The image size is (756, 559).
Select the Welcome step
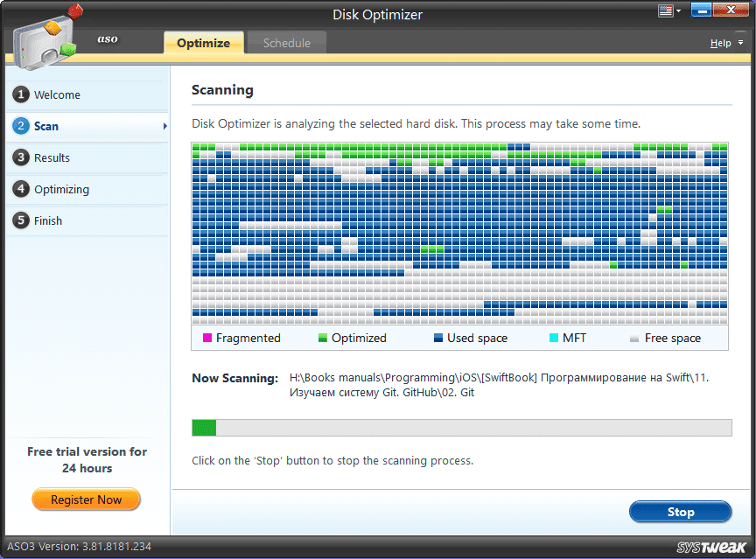[87, 95]
